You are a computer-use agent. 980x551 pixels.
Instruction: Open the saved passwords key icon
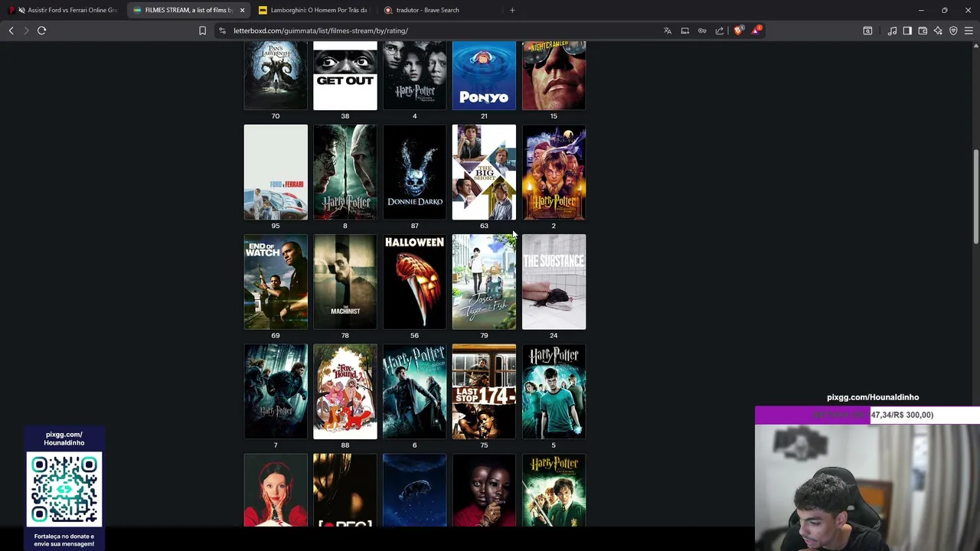click(702, 31)
